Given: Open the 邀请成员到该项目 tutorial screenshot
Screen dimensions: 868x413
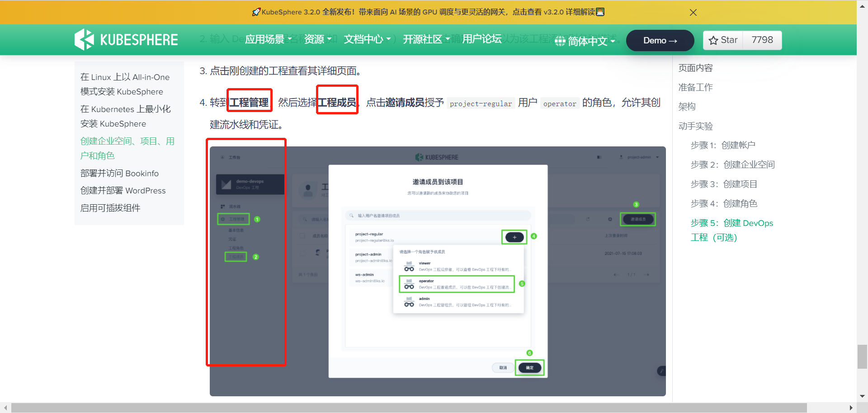Looking at the screenshot, I should tap(438, 271).
